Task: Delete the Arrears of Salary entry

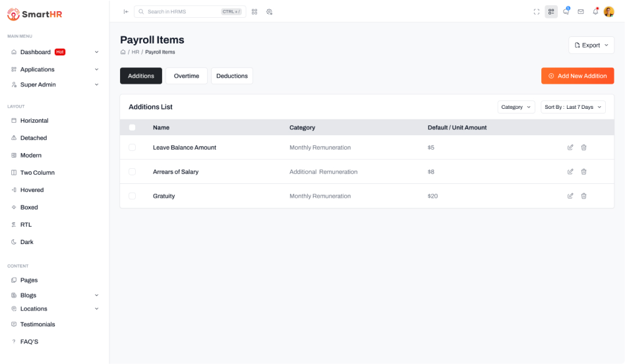Action: [583, 171]
